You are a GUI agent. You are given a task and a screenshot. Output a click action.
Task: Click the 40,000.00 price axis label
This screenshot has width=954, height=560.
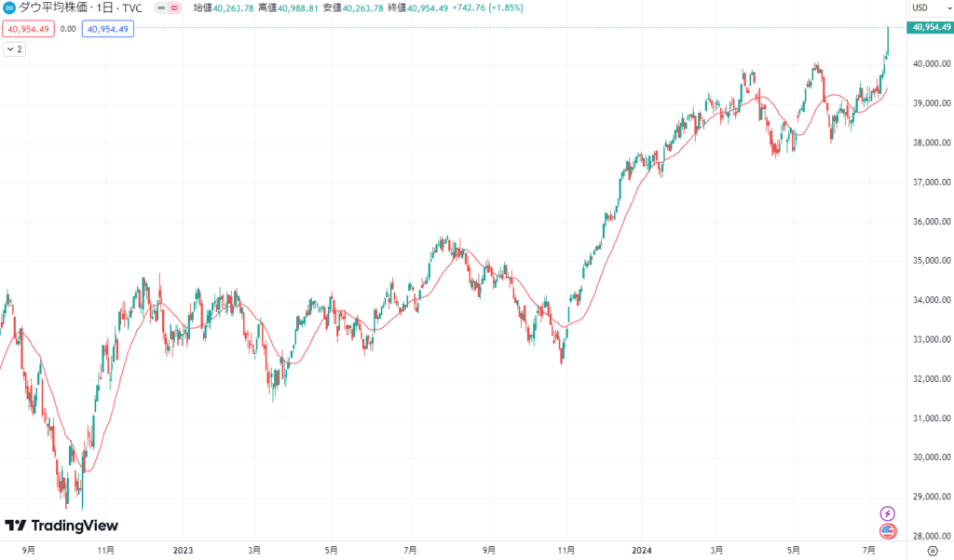[x=931, y=64]
